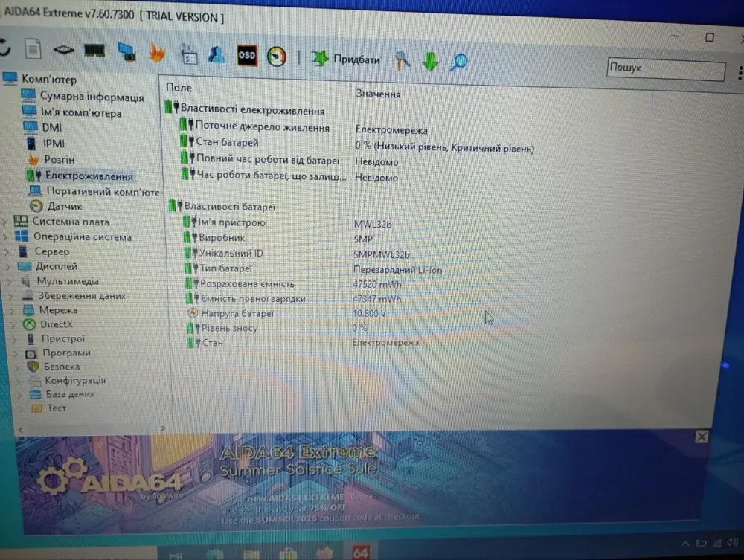This screenshot has height=560, width=744.
Task: Close the AIDA64 sale banner ad
Action: click(x=701, y=437)
